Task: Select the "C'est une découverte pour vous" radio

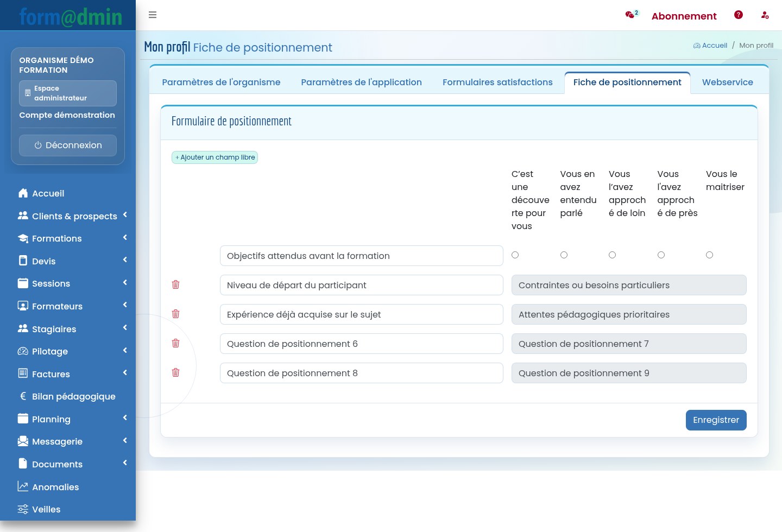Action: point(515,255)
